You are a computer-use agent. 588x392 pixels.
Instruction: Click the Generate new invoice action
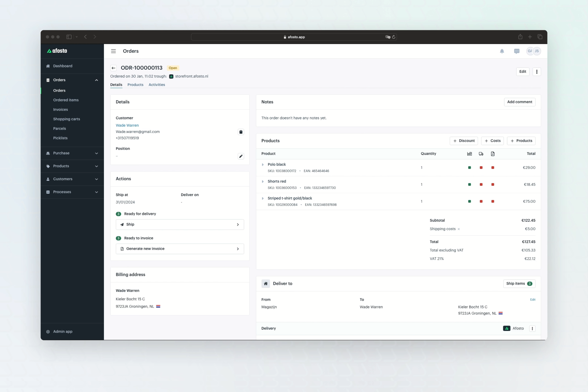tap(180, 249)
